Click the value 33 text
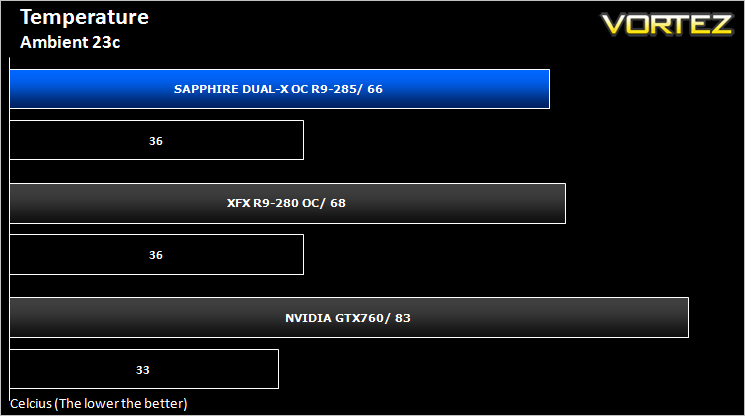This screenshot has height=416, width=745. click(143, 370)
